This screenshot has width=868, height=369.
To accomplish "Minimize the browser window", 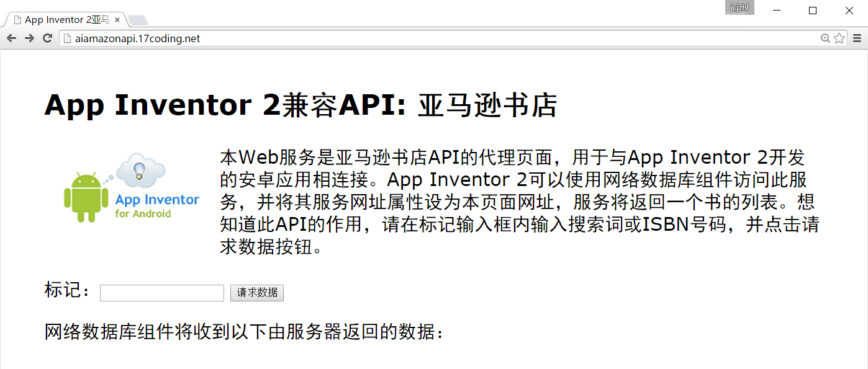I will [776, 11].
